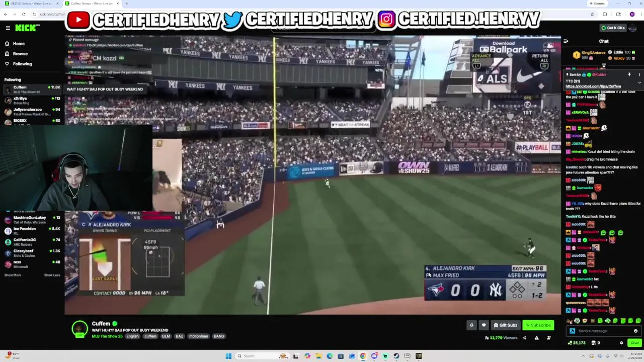Open Chrome from the taskbar
Image resolution: width=644 pixels, height=362 pixels.
(x=363, y=356)
